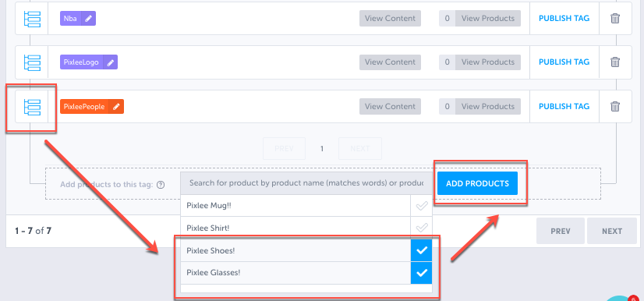View Content for the Nba tag
Image resolution: width=644 pixels, height=301 pixels.
390,19
